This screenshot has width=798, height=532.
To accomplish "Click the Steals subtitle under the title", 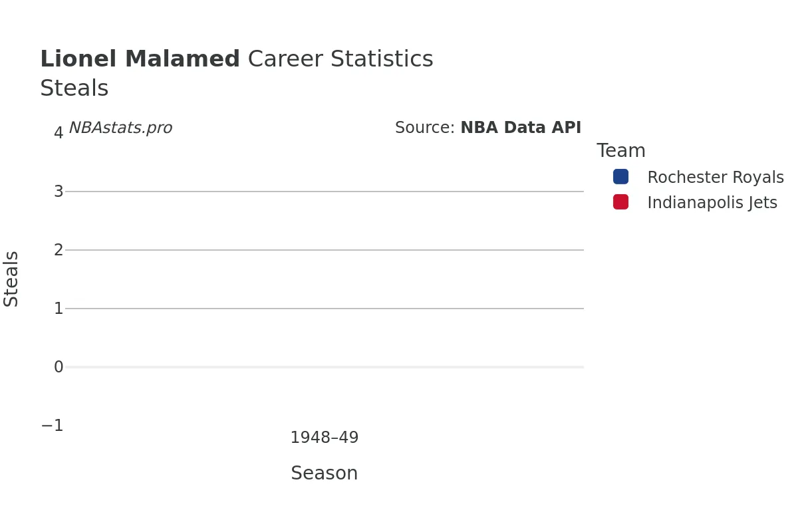I will pyautogui.click(x=74, y=88).
